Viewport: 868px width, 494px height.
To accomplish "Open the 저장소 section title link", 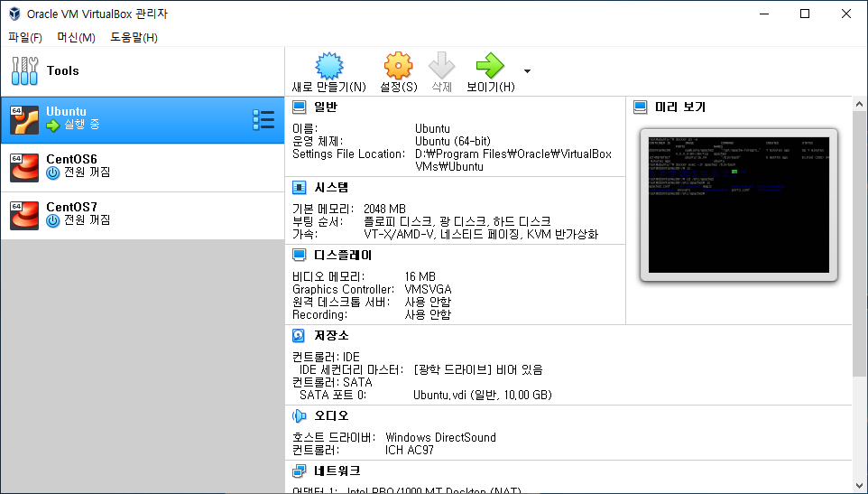I will point(331,336).
